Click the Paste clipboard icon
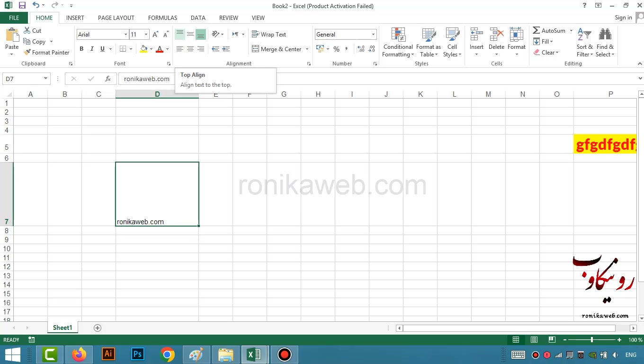644x364 pixels. click(12, 35)
